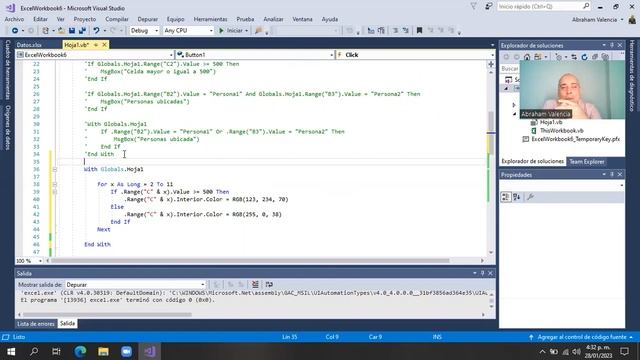Open the Editar menu
This screenshot has width=640, height=360.
point(40,19)
